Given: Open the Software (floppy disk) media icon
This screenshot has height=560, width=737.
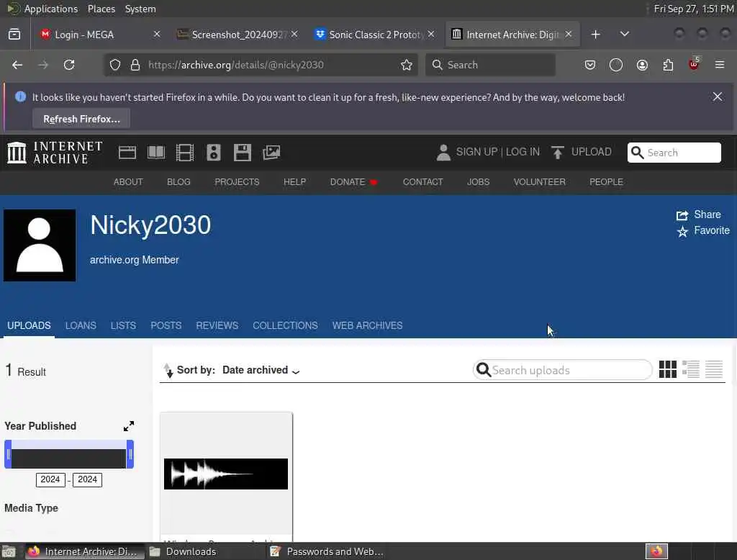Looking at the screenshot, I should pyautogui.click(x=242, y=153).
